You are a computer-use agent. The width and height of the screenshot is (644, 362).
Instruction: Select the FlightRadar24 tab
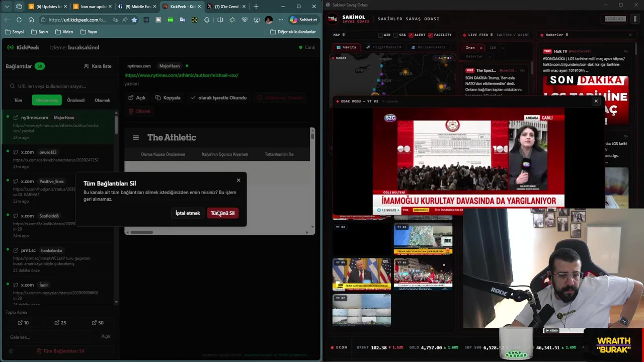coord(383,47)
